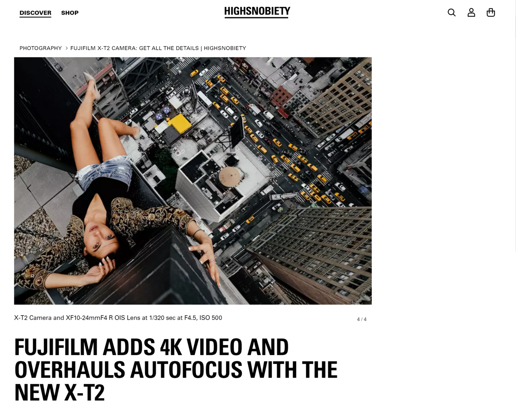Viewport: 516px width, 420px height.
Task: Go to the Discover menu
Action: pos(35,13)
